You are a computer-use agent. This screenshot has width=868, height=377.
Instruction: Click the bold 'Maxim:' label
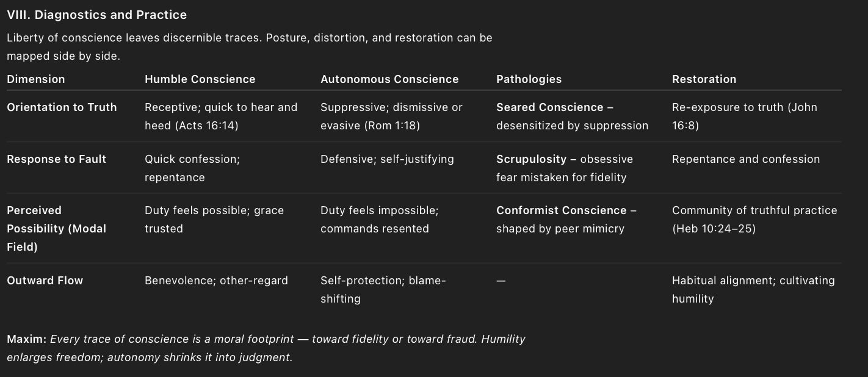(26, 339)
